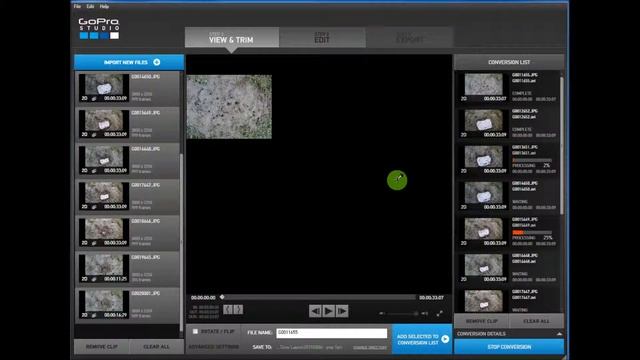Click the playhead marker on the timeline

(222, 297)
